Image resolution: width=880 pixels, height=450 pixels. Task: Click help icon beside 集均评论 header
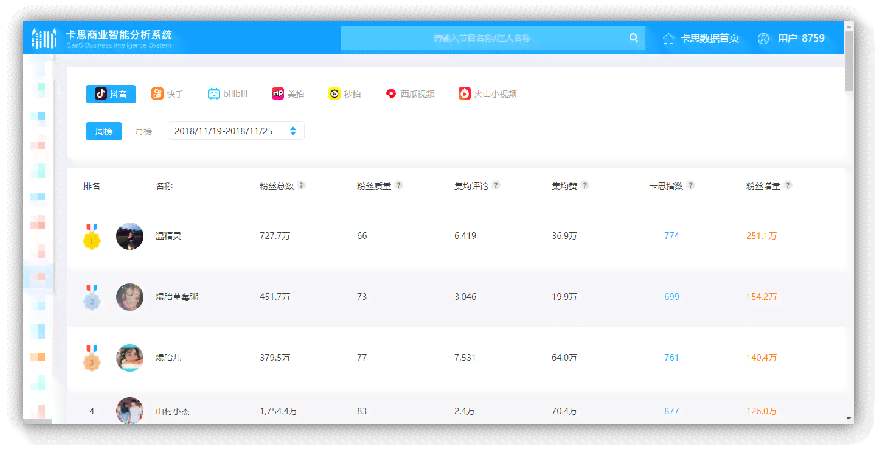(x=496, y=185)
